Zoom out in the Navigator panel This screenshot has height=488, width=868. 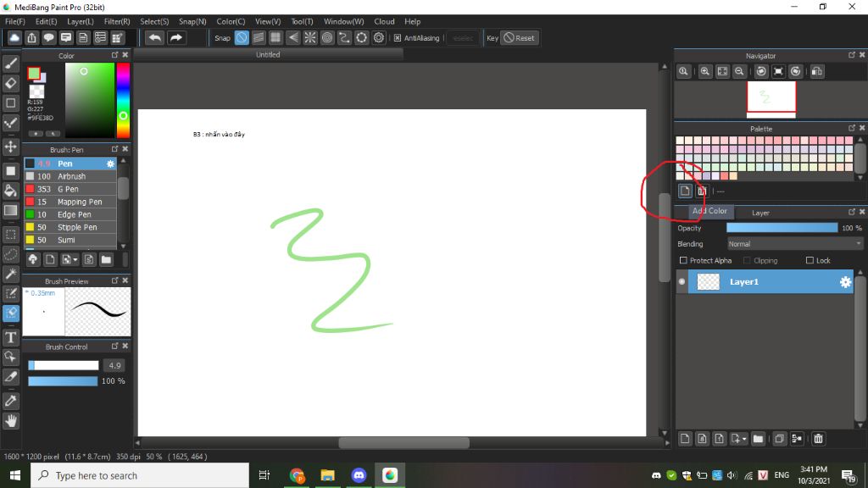[739, 71]
